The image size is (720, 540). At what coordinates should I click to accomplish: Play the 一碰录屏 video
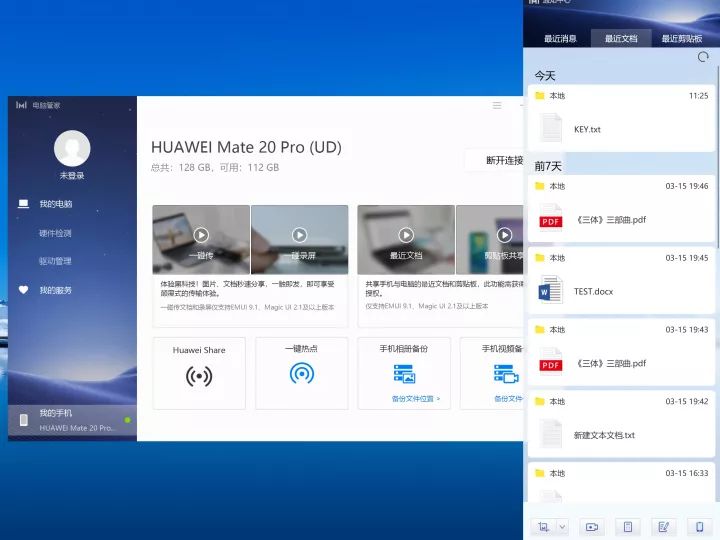click(299, 235)
